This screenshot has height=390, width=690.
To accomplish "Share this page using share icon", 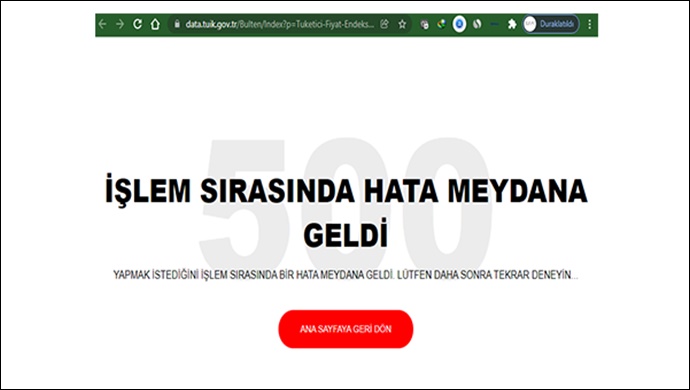I will (x=384, y=24).
